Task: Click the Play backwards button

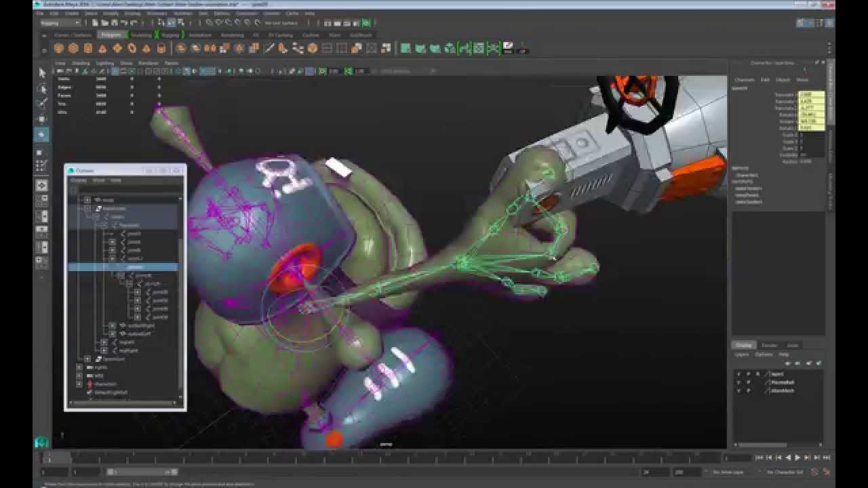Action: (x=788, y=458)
